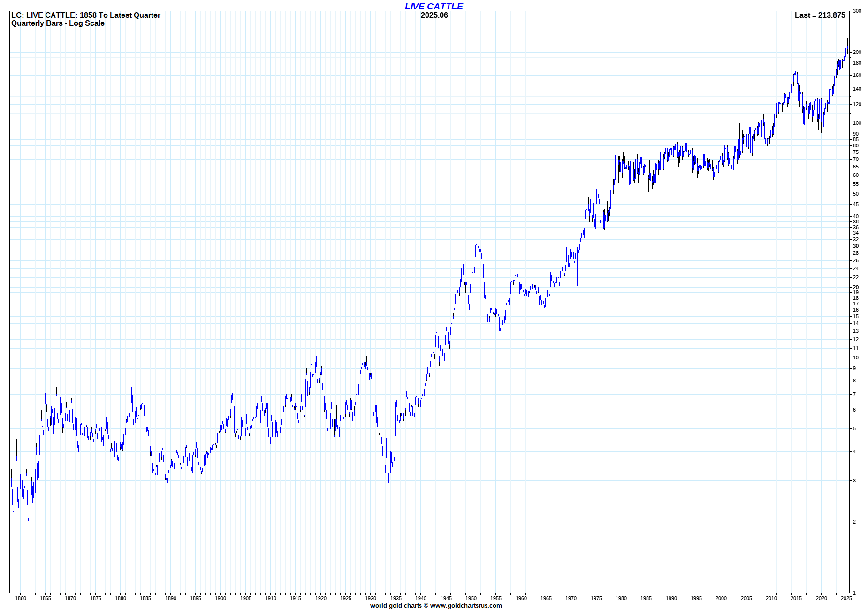The width and height of the screenshot is (868, 610).
Task: Click the 3 price axis label
Action: click(x=854, y=480)
